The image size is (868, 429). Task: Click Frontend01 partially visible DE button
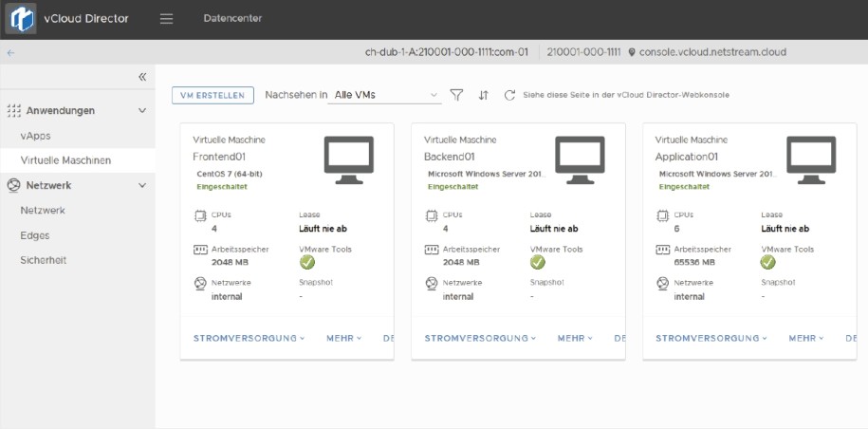388,338
